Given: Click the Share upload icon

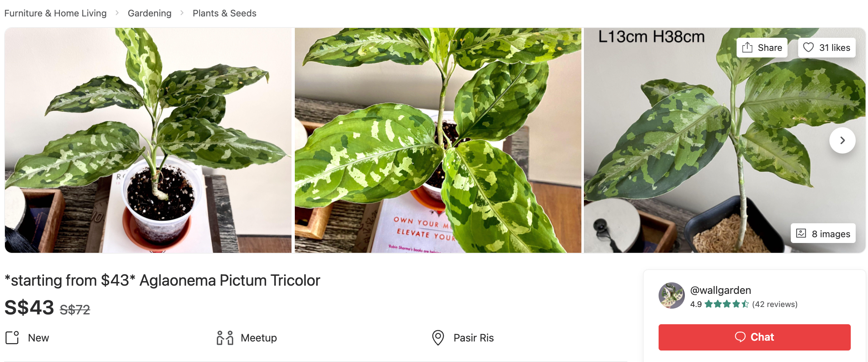Looking at the screenshot, I should tap(747, 48).
